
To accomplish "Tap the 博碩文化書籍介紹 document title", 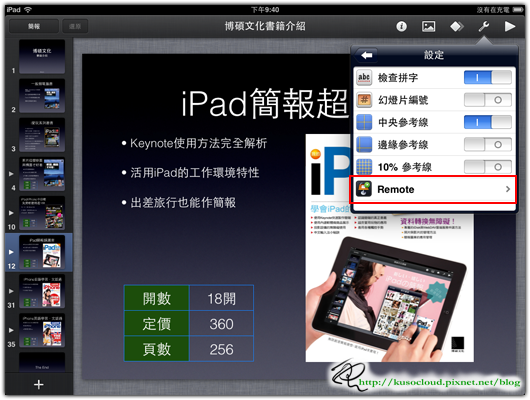I will (265, 26).
